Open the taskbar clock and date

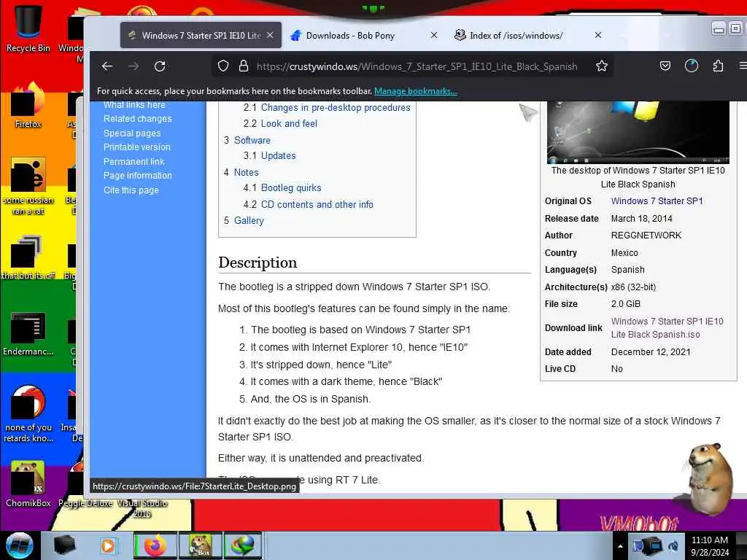[x=710, y=546]
